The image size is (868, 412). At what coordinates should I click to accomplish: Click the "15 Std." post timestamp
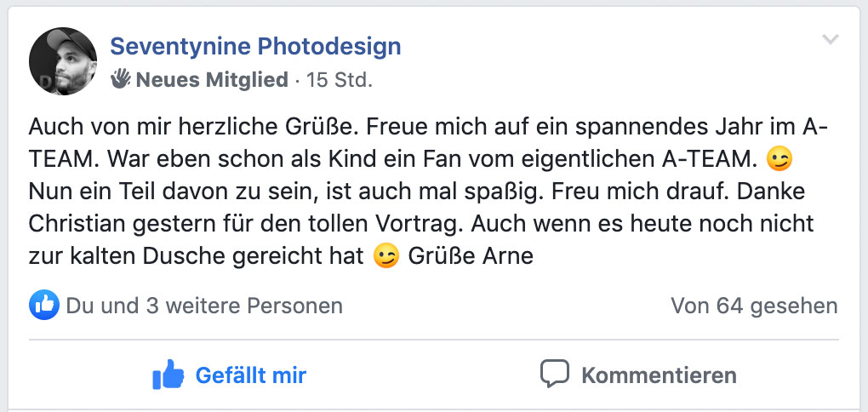tap(340, 81)
